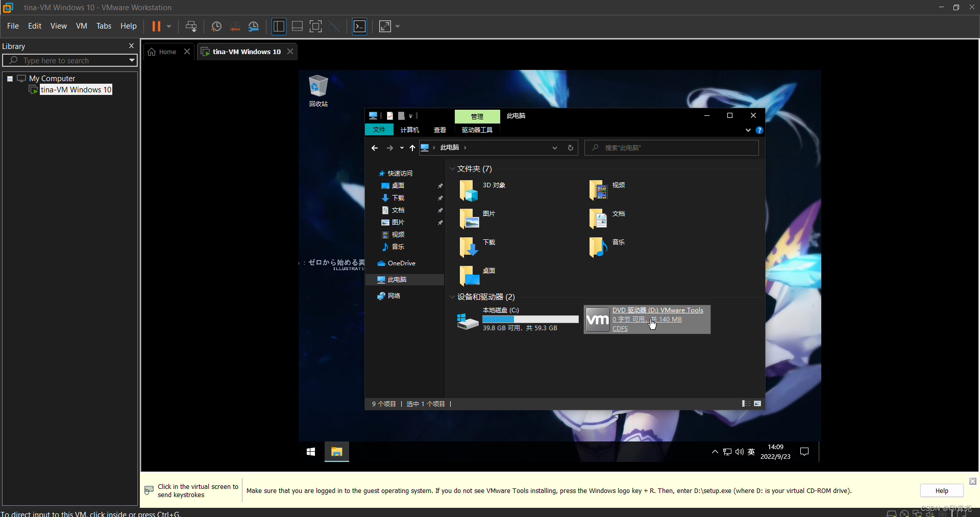
Task: Open the power options dropdown arrow
Action: [169, 26]
